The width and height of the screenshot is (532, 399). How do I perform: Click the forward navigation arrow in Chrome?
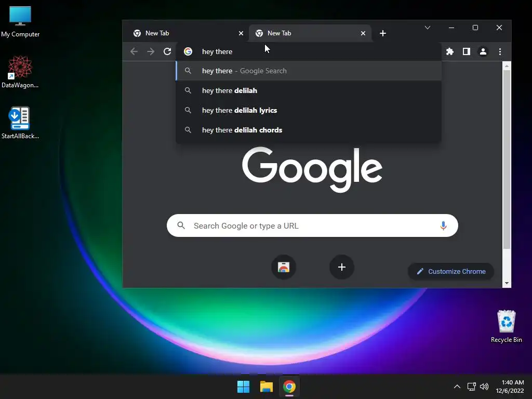[151, 51]
